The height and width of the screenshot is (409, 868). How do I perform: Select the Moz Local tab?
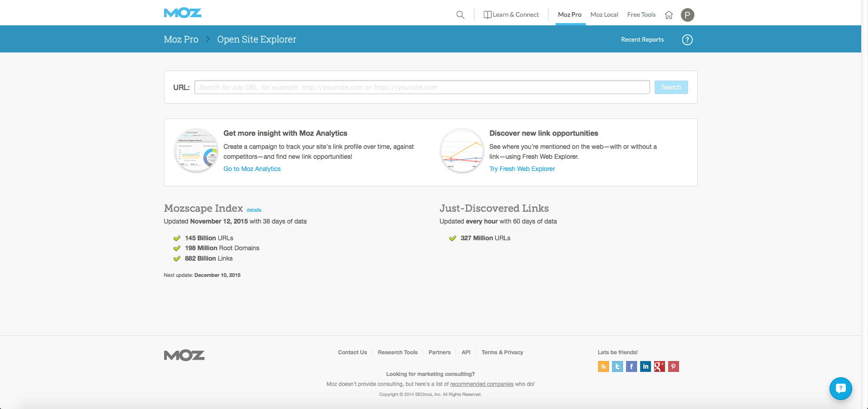click(x=604, y=15)
